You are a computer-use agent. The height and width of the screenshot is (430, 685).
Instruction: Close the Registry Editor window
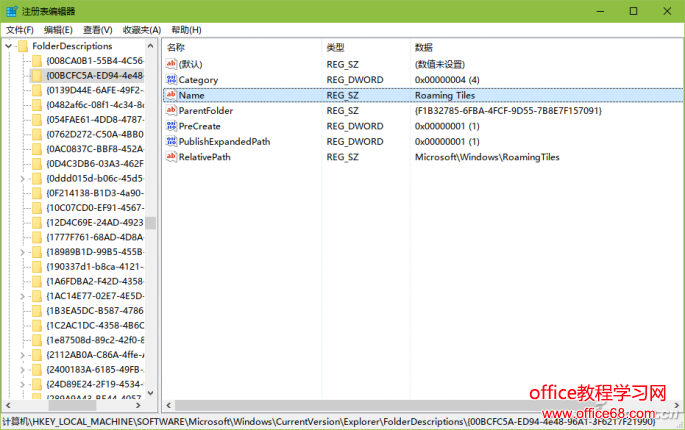pos(667,11)
